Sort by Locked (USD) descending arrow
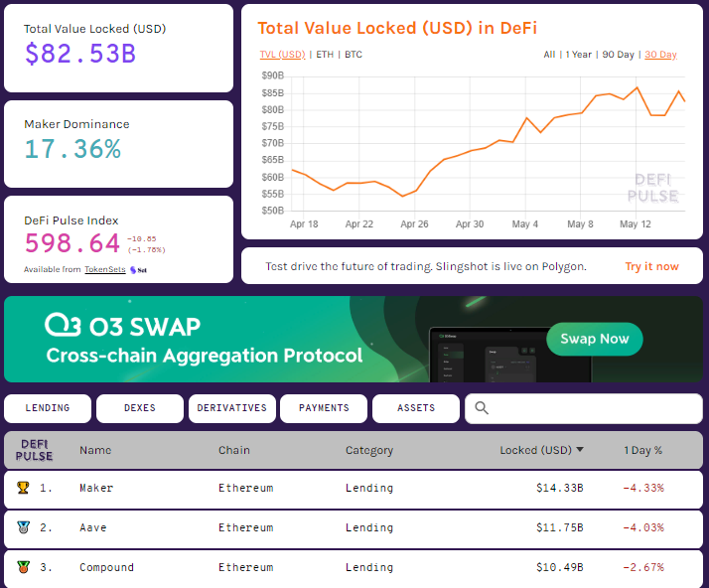Image resolution: width=709 pixels, height=588 pixels. 580,450
